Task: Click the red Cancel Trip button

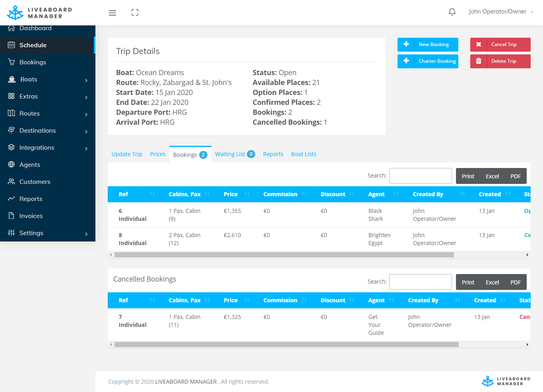Action: click(x=500, y=44)
